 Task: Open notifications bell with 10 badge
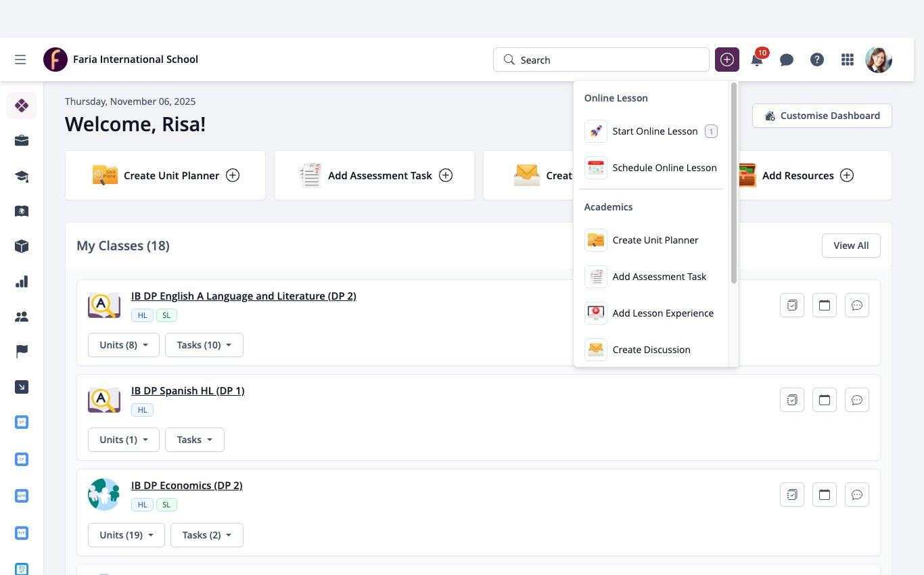(758, 60)
